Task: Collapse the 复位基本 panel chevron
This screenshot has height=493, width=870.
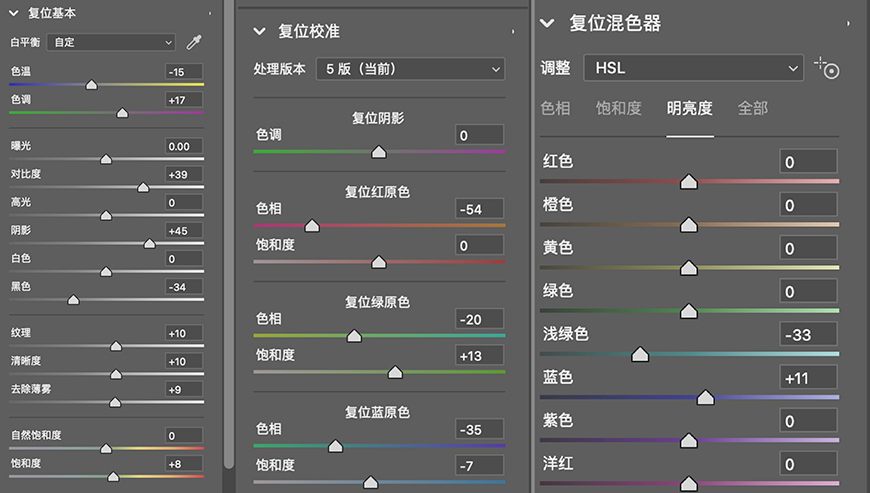Action: tap(14, 13)
